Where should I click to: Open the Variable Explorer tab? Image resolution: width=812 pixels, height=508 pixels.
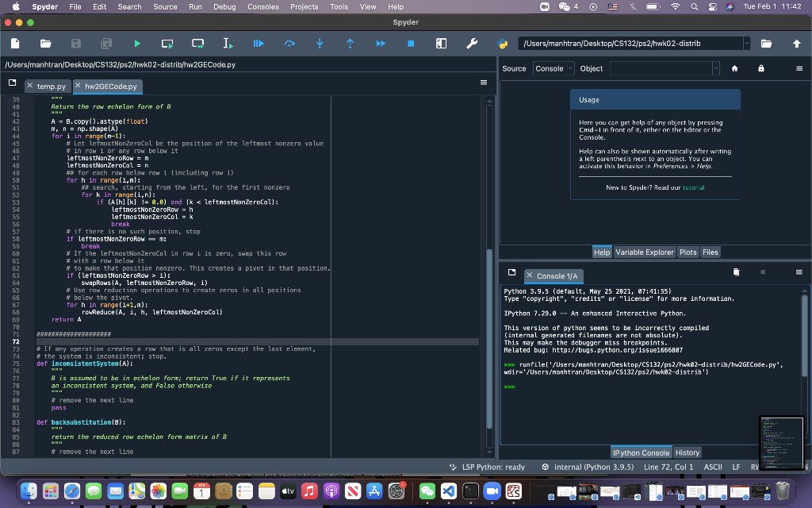(x=644, y=252)
